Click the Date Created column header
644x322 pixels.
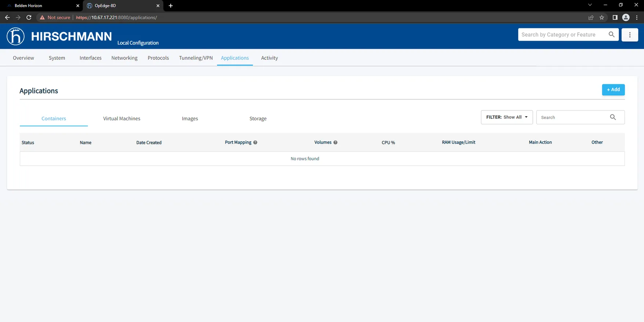coord(149,143)
